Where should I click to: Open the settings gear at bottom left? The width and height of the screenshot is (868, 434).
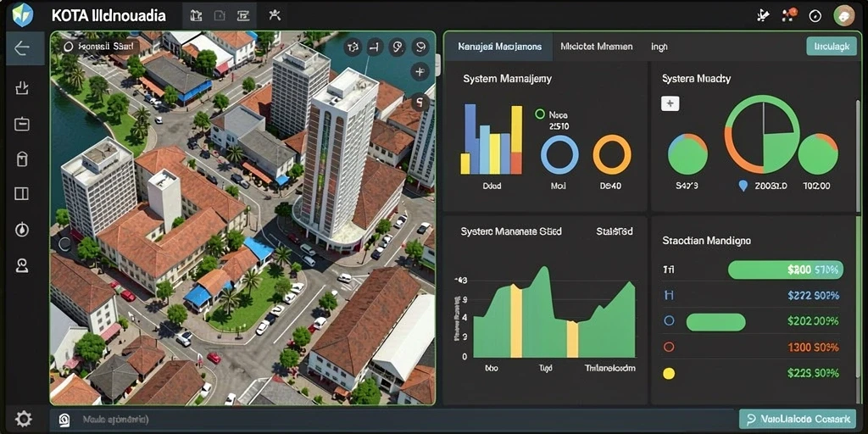[22, 418]
